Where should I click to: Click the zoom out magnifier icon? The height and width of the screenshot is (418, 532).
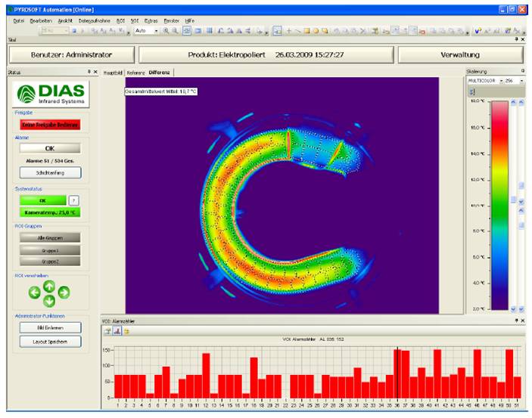[175, 31]
